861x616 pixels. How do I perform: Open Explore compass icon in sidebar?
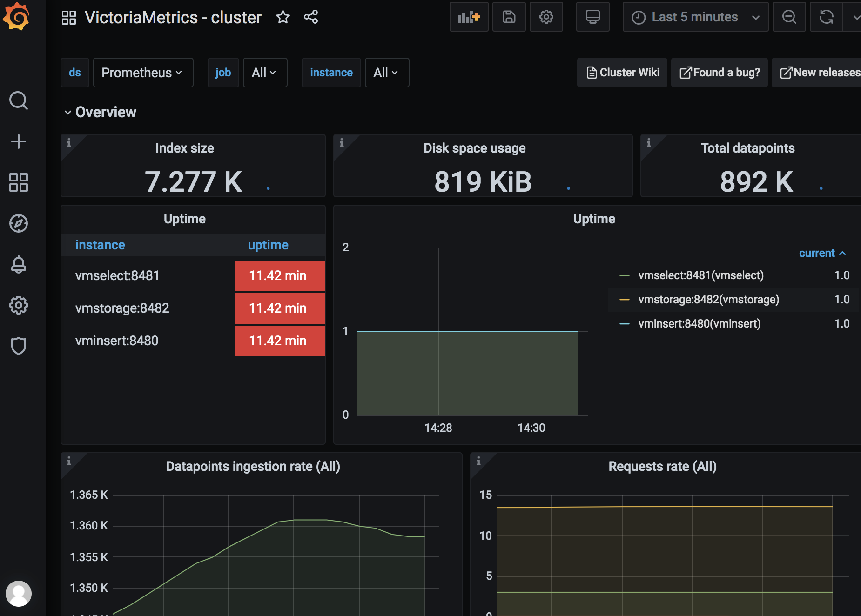(19, 223)
